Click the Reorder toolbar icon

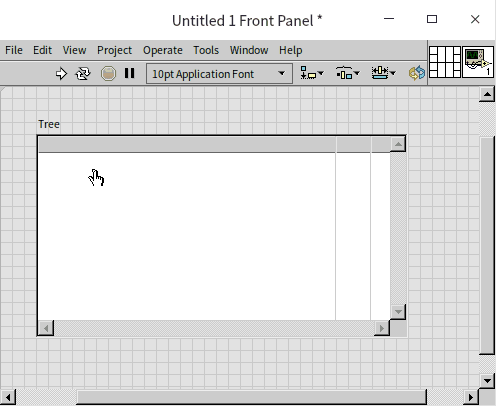[417, 73]
